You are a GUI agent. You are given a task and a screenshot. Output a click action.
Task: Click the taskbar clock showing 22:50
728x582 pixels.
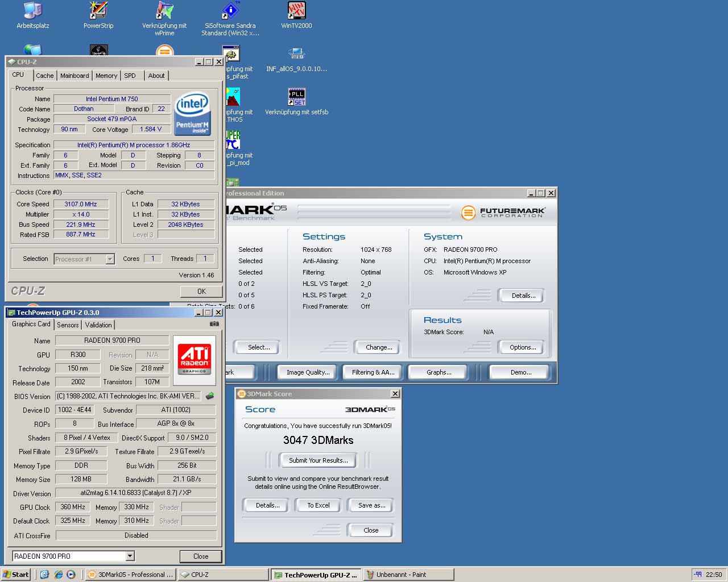(714, 575)
